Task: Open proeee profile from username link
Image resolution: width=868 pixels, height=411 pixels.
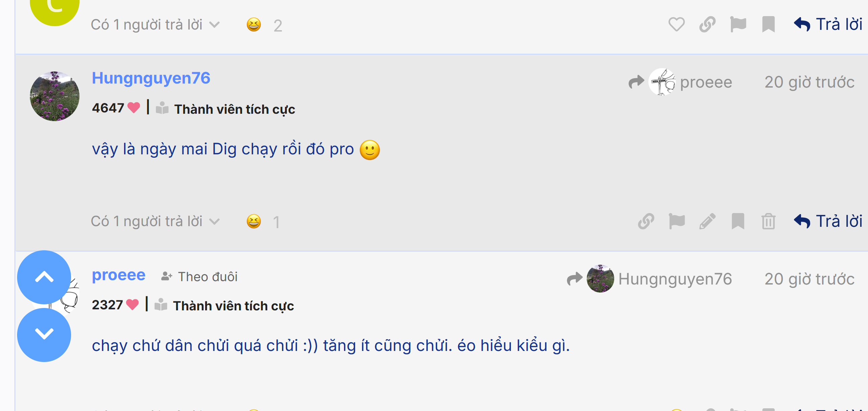Action: (x=119, y=275)
